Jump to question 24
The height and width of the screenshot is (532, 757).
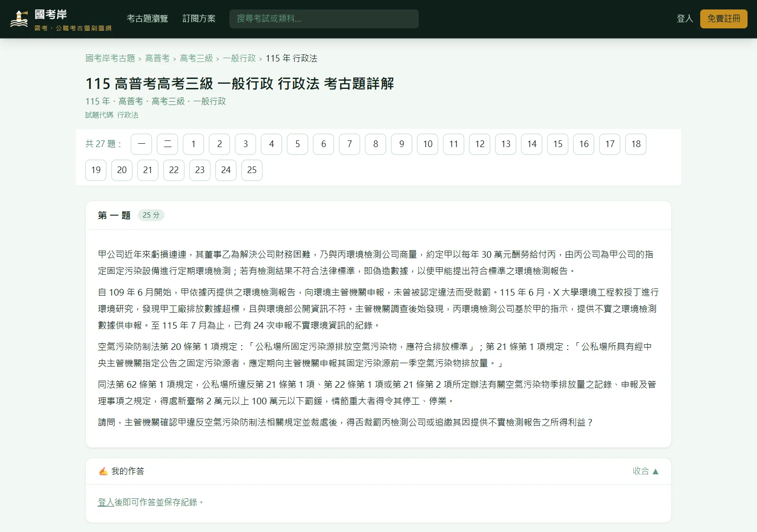(x=226, y=170)
